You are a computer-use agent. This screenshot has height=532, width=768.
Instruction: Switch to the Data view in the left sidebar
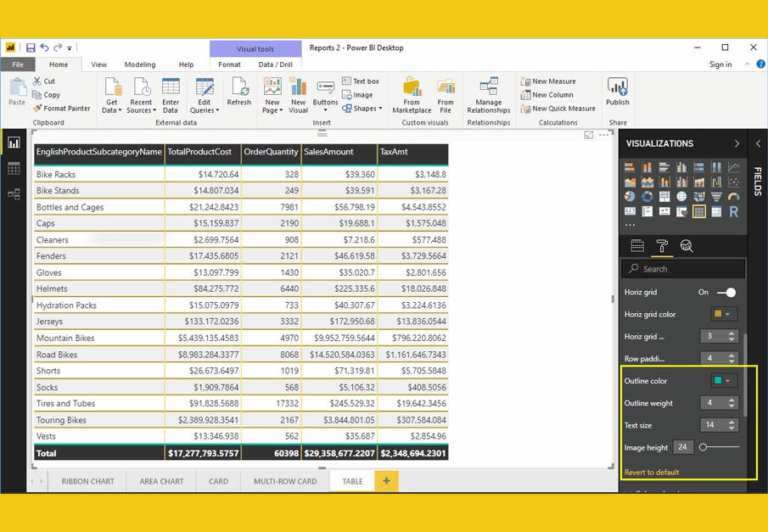pyautogui.click(x=14, y=169)
